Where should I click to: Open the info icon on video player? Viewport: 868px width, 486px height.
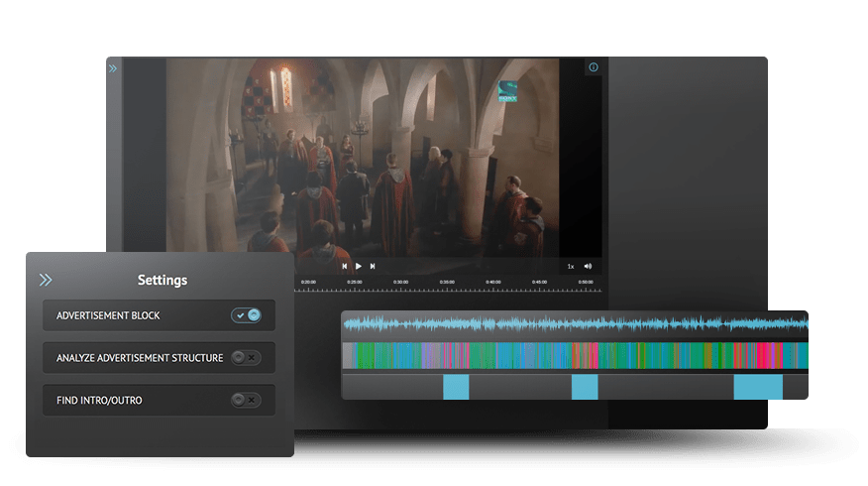(594, 67)
